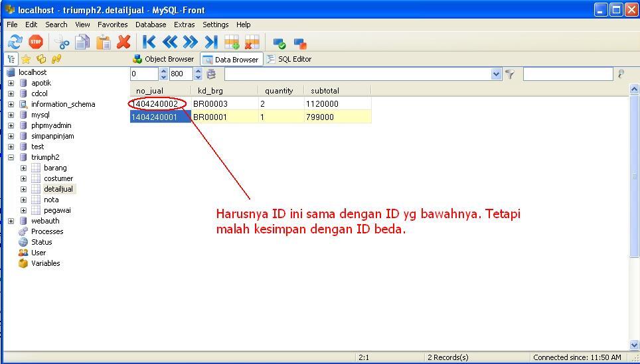
Task: Click the filter funnel icon
Action: [510, 74]
